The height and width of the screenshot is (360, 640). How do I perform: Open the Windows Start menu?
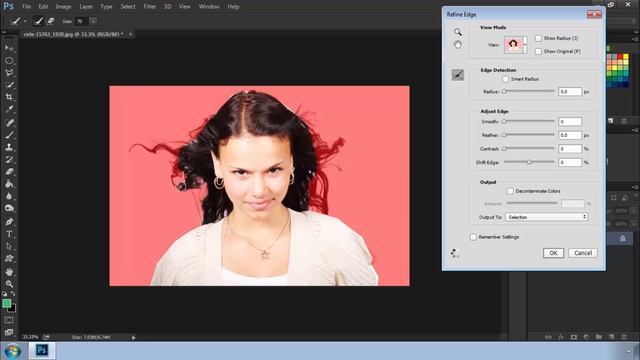(x=12, y=351)
